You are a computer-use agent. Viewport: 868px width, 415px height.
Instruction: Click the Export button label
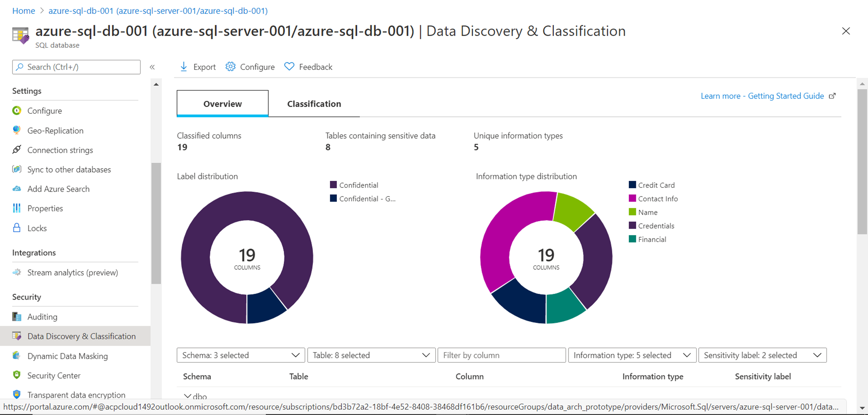point(204,67)
